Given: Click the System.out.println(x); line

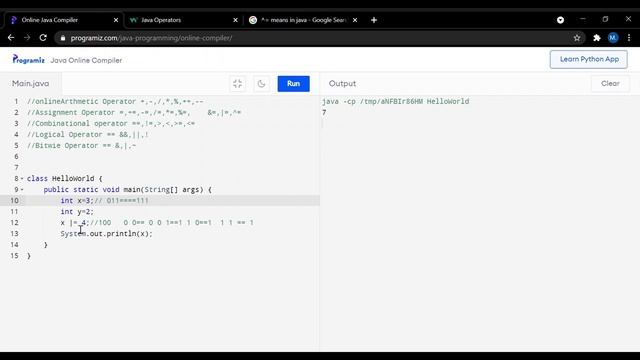Looking at the screenshot, I should (x=107, y=234).
